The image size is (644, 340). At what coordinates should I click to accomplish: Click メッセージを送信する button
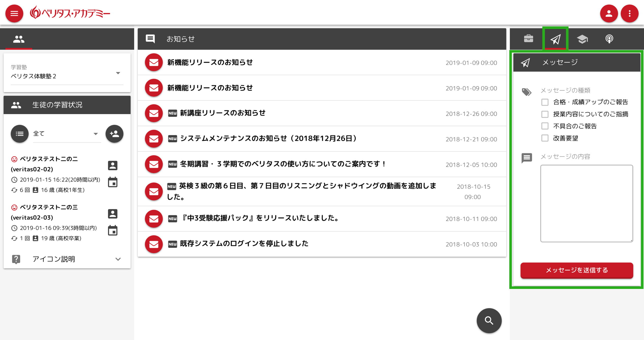point(577,270)
